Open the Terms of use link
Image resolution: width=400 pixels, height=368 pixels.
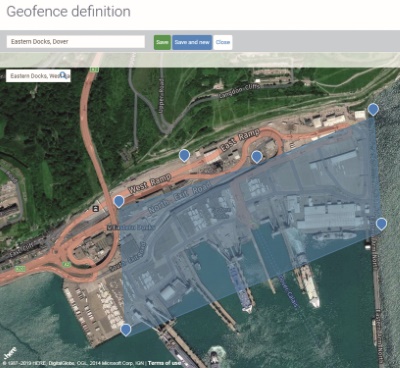pyautogui.click(x=165, y=363)
